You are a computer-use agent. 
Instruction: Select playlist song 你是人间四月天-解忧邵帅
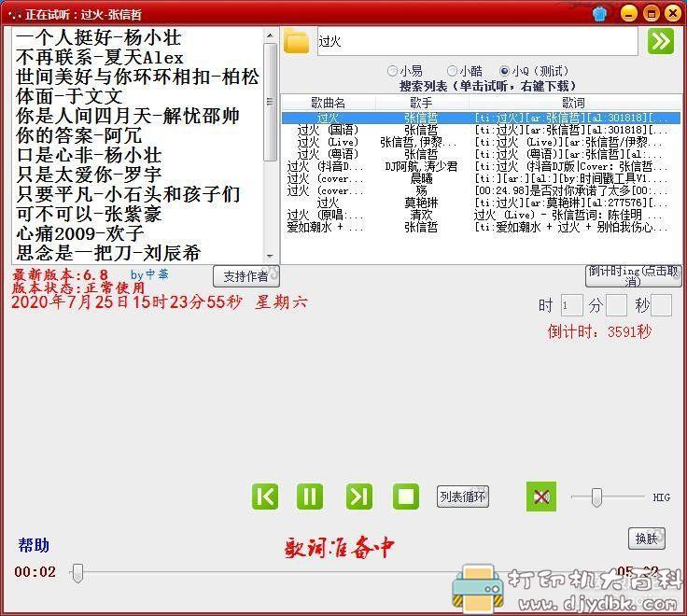(128, 116)
